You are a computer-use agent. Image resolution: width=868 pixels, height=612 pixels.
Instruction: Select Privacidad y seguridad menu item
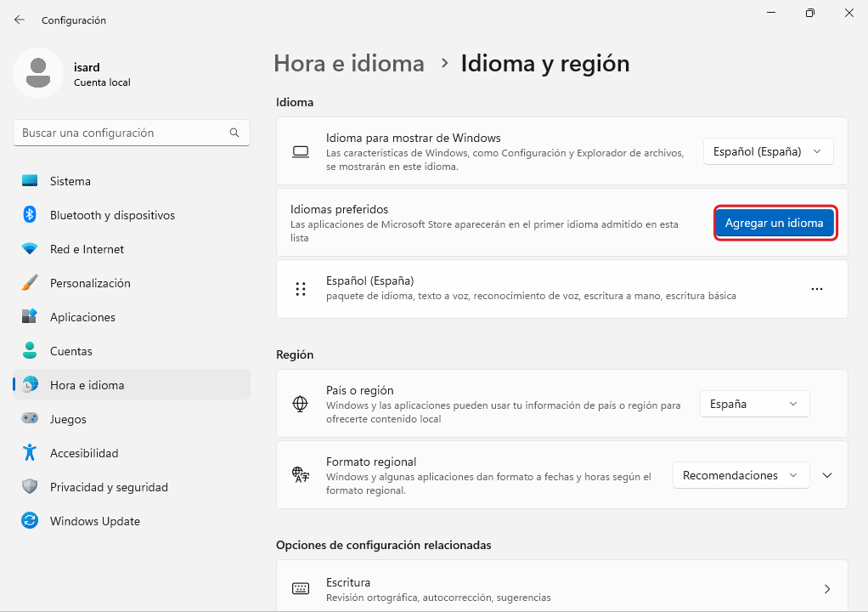pos(109,487)
